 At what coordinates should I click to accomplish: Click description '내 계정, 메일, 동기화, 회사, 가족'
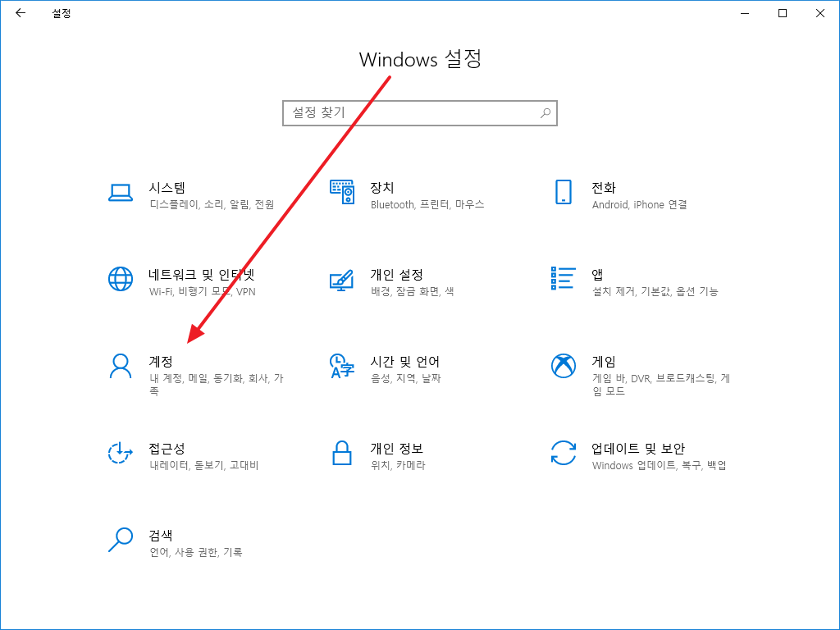(x=217, y=385)
